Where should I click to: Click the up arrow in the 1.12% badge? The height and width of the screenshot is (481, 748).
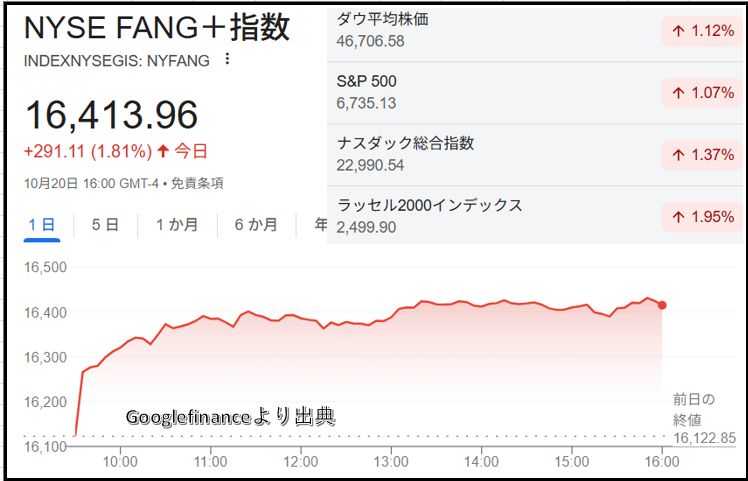click(678, 32)
